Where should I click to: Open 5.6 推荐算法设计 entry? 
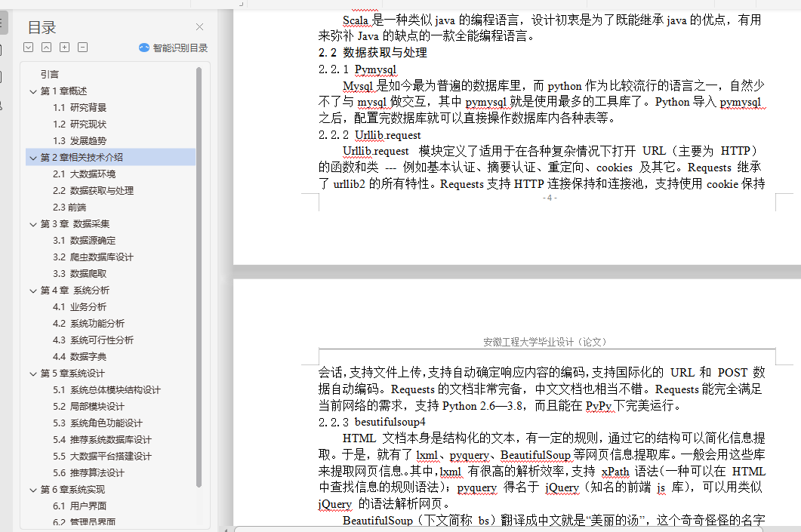point(89,473)
